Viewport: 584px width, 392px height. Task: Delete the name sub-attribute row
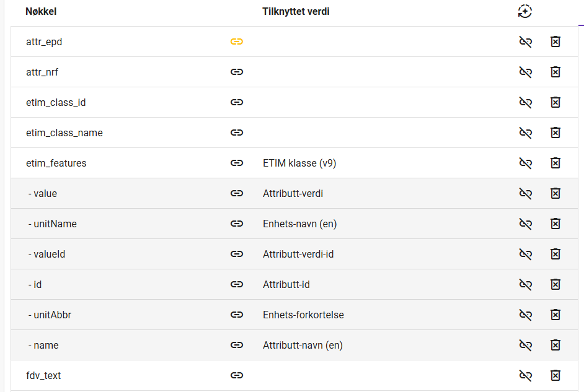[555, 345]
